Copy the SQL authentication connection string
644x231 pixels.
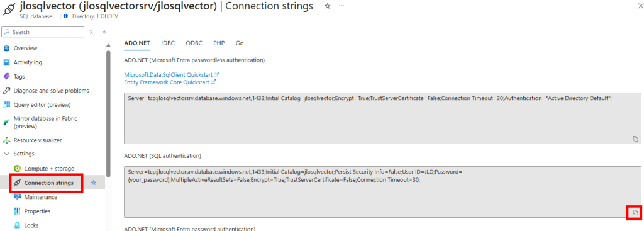coord(635,213)
